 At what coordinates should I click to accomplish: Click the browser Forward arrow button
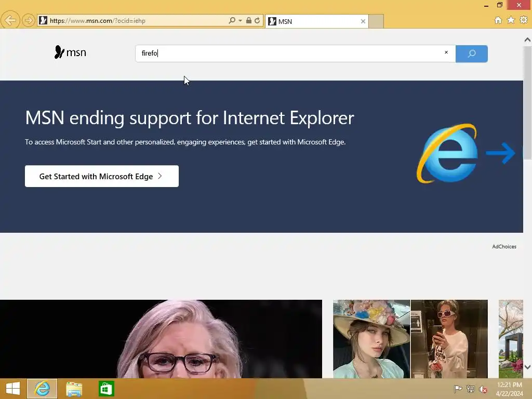tap(29, 20)
